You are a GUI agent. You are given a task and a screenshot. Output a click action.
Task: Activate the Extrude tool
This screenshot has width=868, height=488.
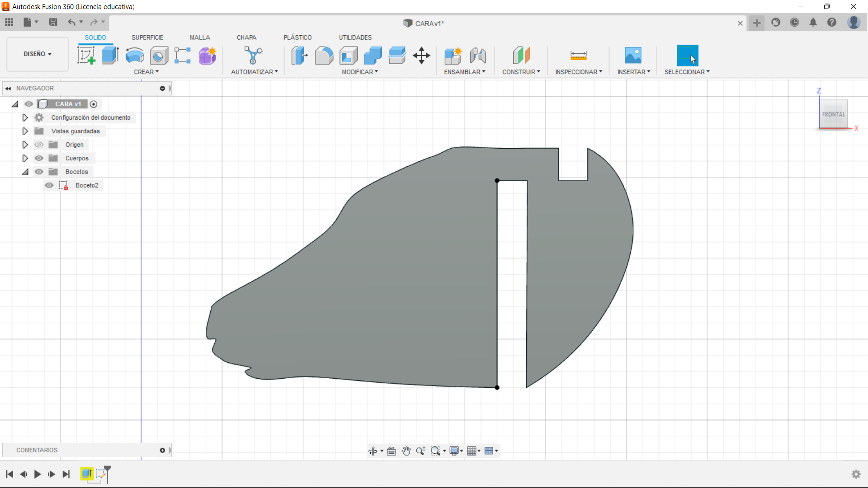[x=110, y=55]
